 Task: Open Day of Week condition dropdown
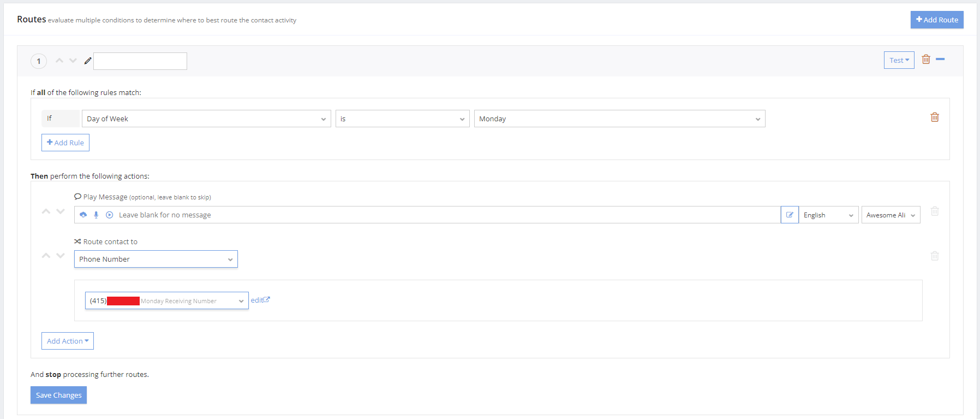(x=206, y=119)
